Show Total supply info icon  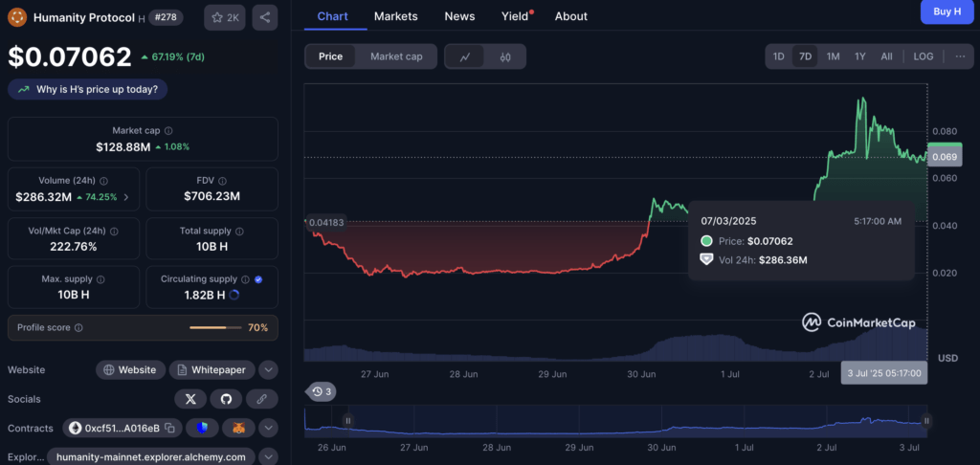tap(240, 231)
